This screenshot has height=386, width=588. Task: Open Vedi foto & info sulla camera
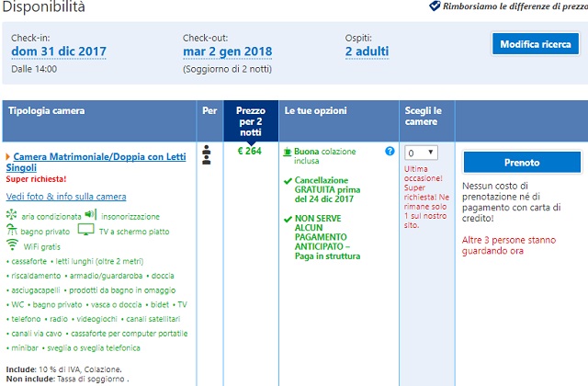pos(66,197)
